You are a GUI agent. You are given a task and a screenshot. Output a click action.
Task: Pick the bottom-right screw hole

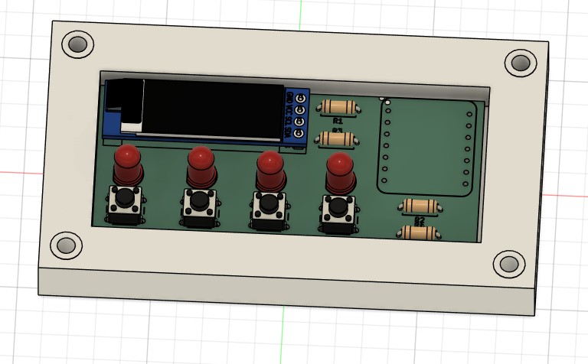point(508,265)
